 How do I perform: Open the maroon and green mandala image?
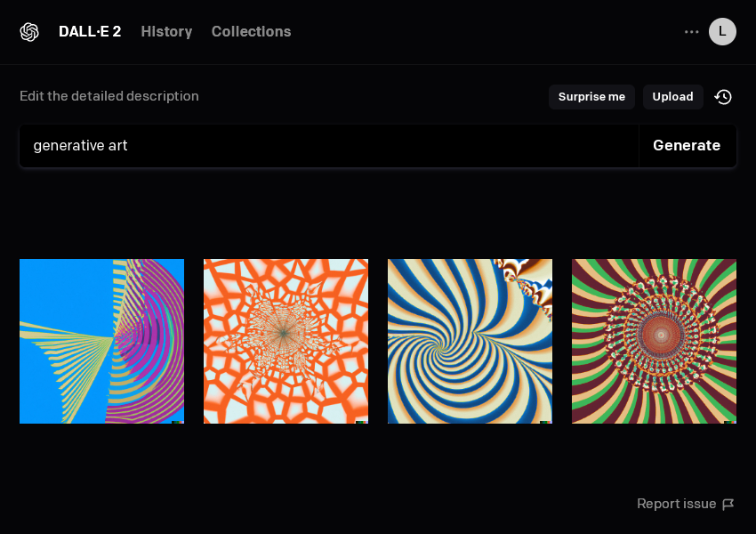click(654, 341)
